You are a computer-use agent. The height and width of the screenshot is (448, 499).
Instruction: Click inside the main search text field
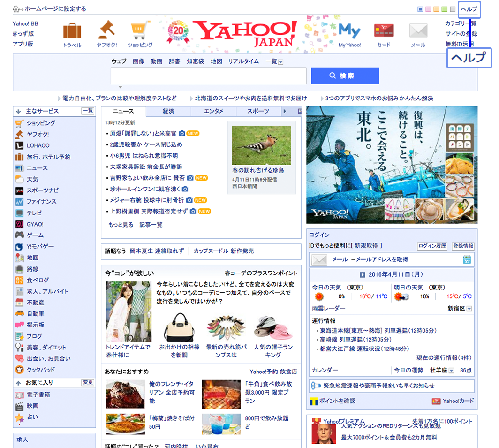coord(208,76)
